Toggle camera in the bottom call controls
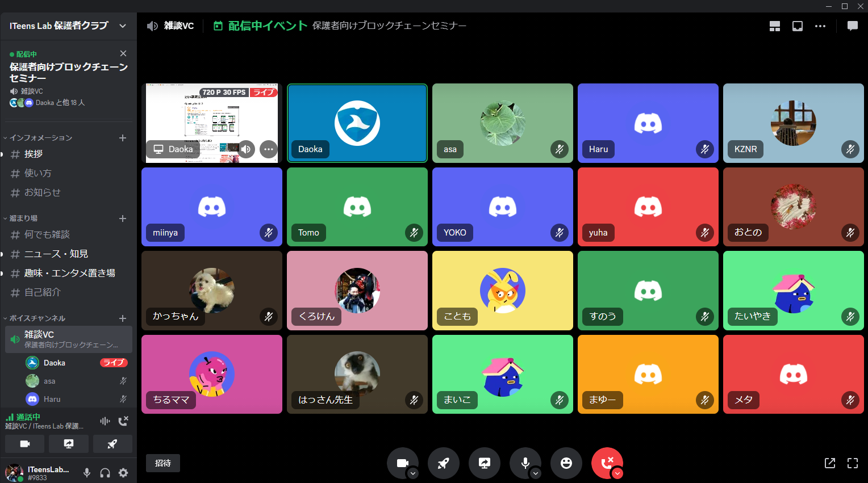Viewport: 868px width, 483px height. point(403,463)
